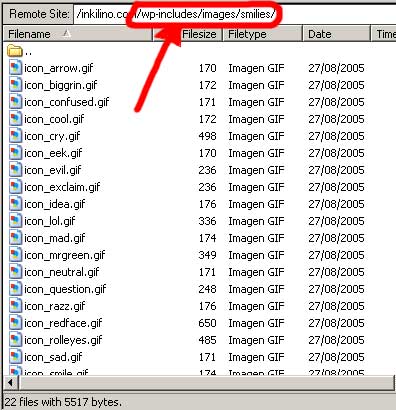
Task: Select the icon_lol.gif file icon
Action: click(15, 221)
